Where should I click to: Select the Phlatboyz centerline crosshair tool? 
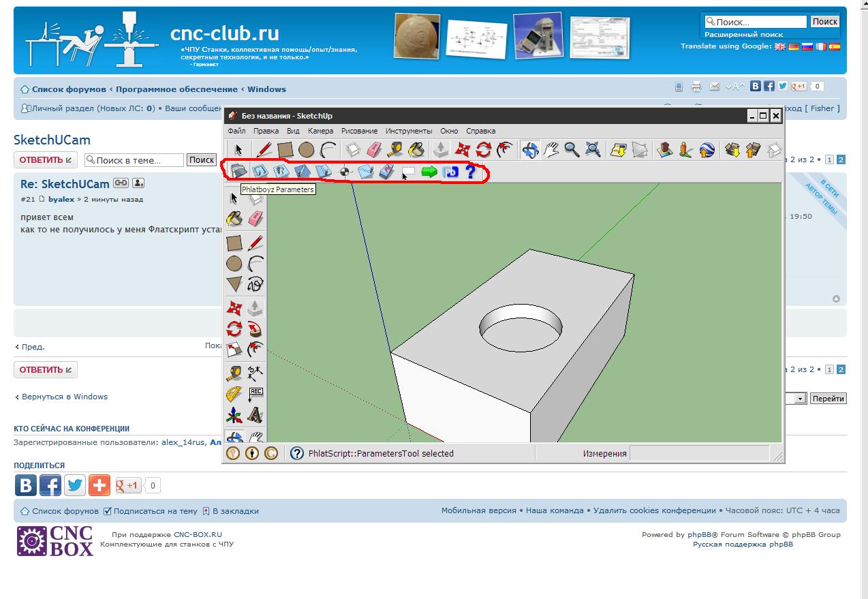(x=345, y=172)
